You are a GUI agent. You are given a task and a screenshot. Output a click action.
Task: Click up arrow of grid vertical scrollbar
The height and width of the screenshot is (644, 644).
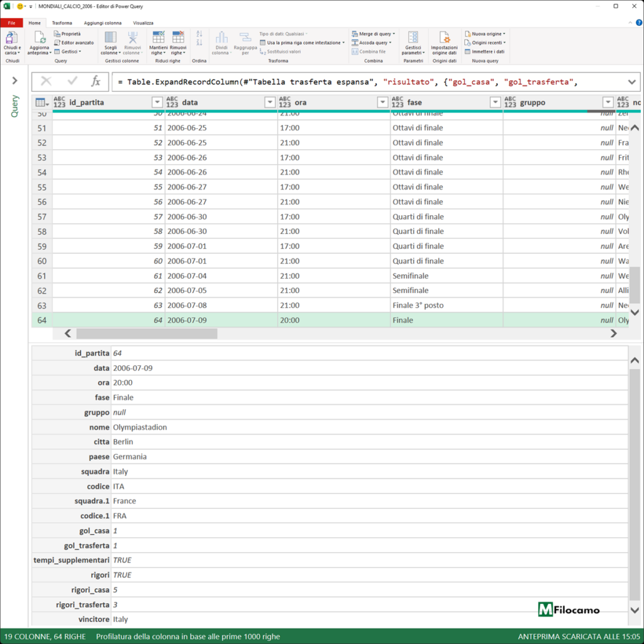coord(635,127)
